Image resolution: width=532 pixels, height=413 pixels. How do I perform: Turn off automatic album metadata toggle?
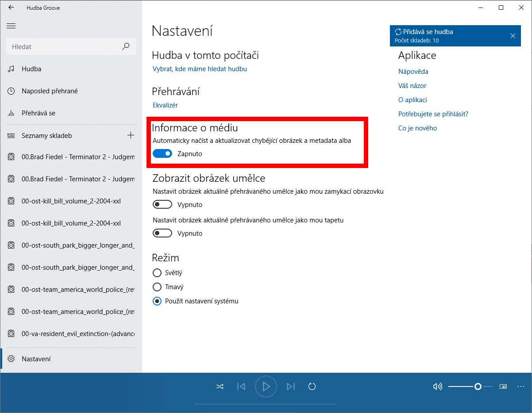tap(162, 153)
